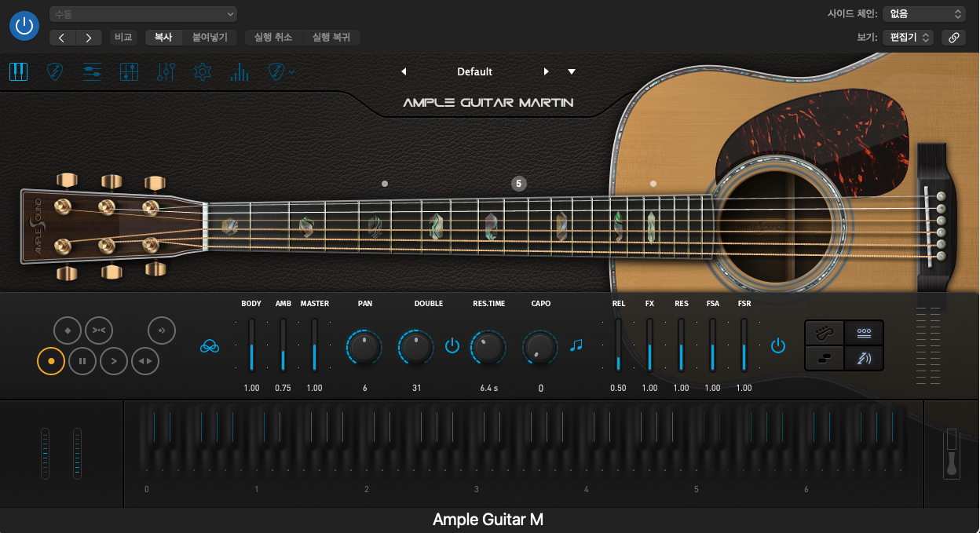Click the RES.TIME knob
Viewport: 980px width, 533px height.
tap(488, 346)
